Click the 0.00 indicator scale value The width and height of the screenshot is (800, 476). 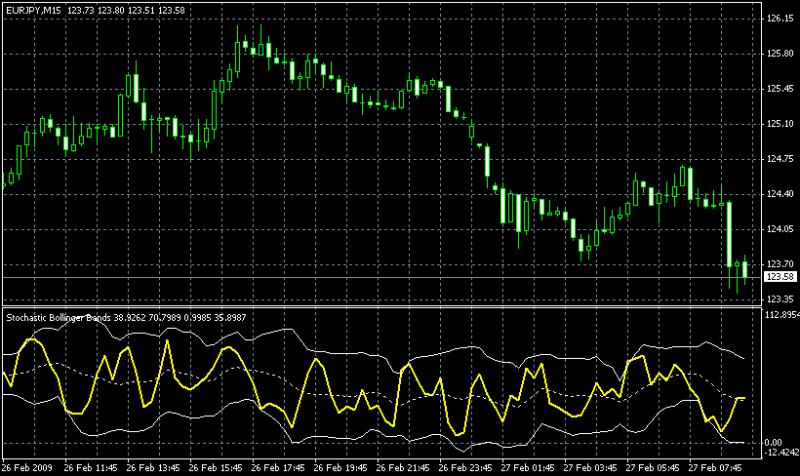click(773, 442)
